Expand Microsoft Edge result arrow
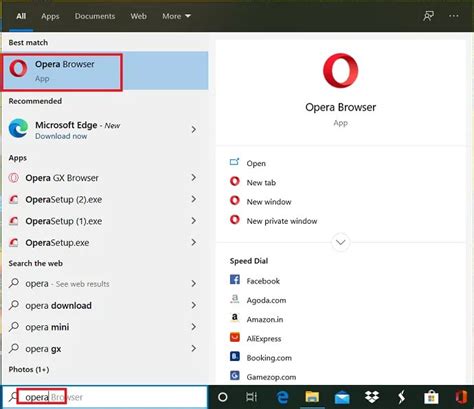 193,129
